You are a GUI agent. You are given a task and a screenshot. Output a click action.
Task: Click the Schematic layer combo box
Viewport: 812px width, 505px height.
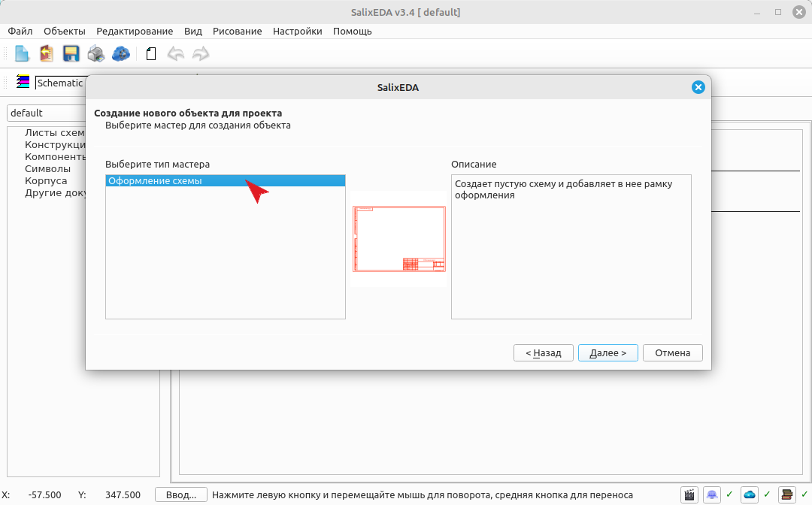point(60,83)
